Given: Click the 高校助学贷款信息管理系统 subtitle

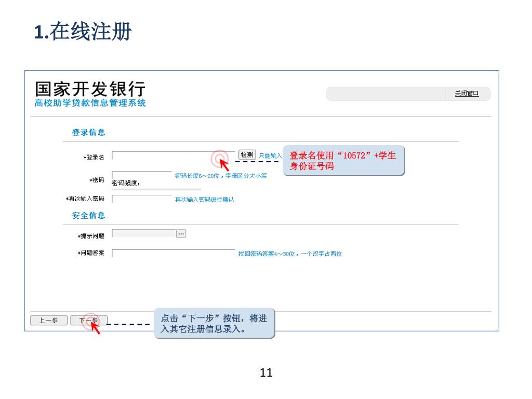Looking at the screenshot, I should (x=90, y=103).
